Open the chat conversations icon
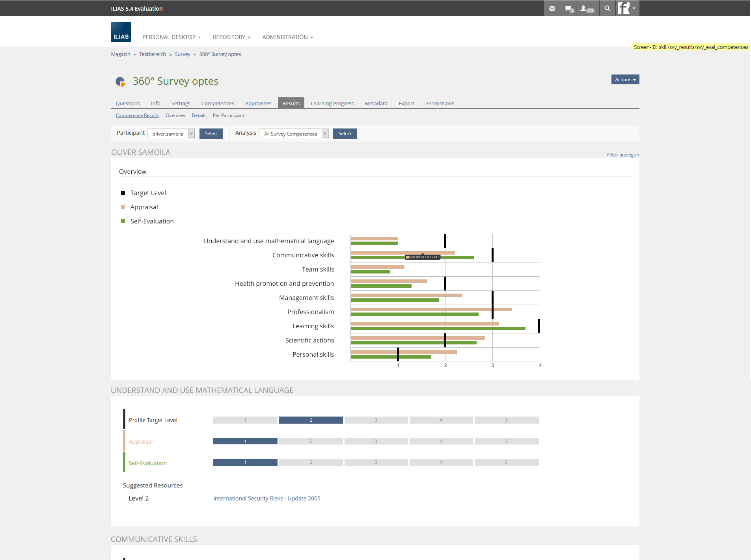This screenshot has width=751, height=560. coord(569,8)
